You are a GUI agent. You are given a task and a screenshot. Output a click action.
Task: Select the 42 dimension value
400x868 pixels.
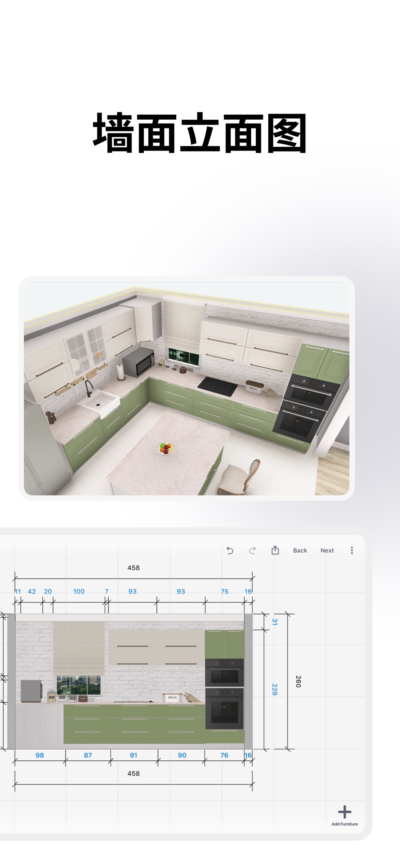tap(32, 591)
